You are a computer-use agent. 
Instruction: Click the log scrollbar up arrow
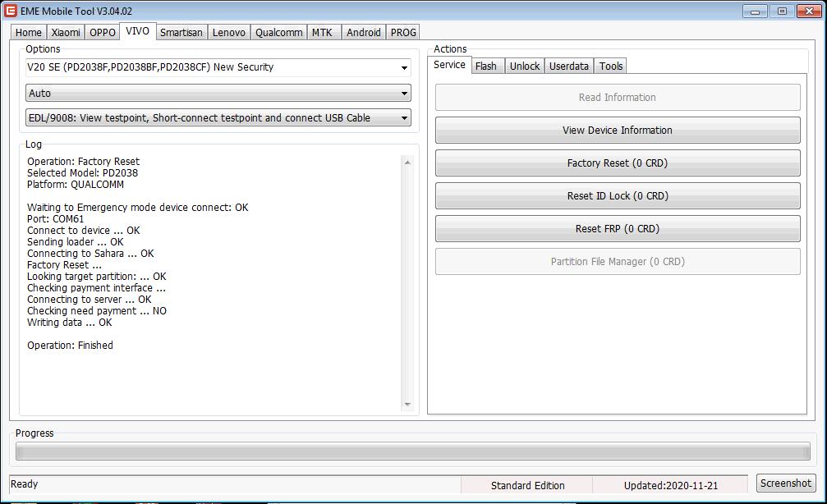[407, 163]
